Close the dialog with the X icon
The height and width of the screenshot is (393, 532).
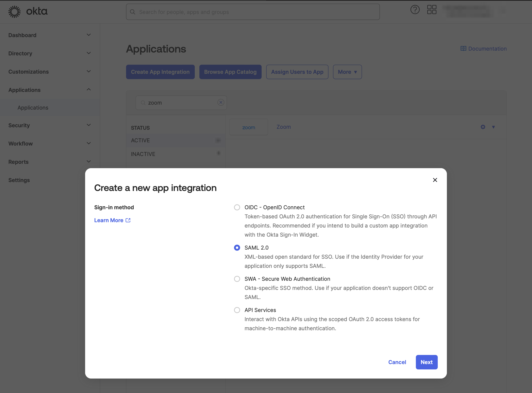click(x=435, y=180)
